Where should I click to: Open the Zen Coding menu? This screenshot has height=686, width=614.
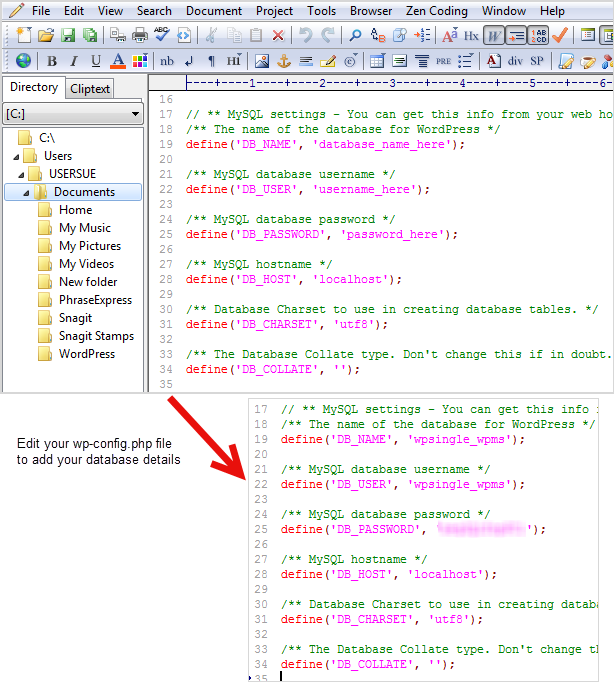(437, 10)
